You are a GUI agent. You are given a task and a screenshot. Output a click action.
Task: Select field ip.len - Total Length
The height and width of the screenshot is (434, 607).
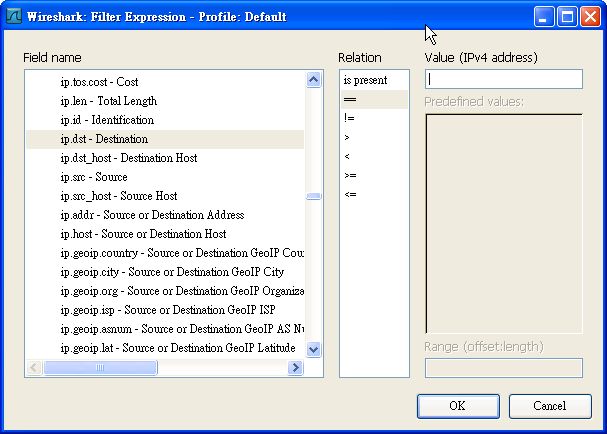(165, 101)
